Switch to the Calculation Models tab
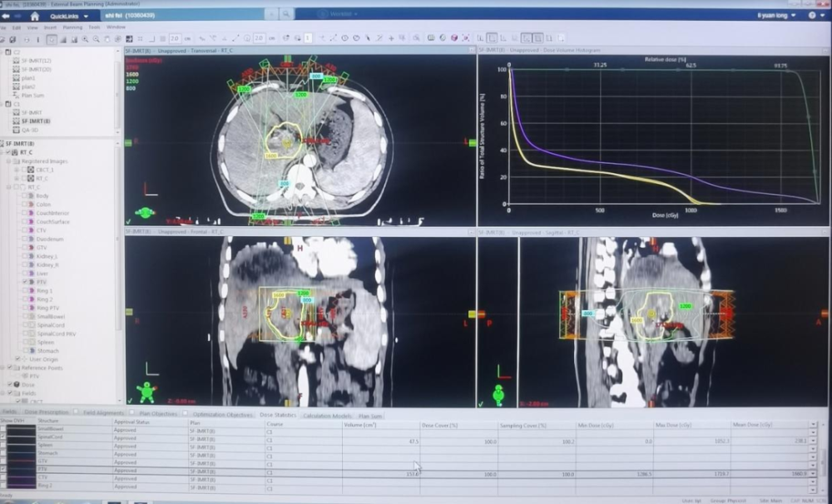The width and height of the screenshot is (832, 504). click(327, 415)
